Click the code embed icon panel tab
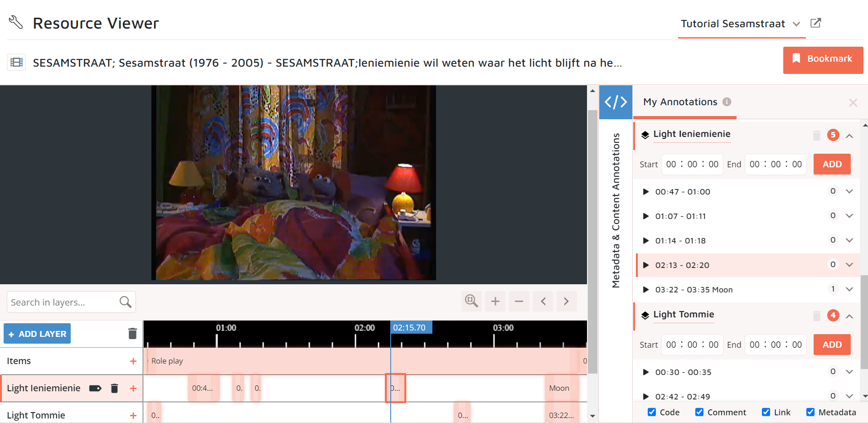868x423 pixels. click(616, 102)
